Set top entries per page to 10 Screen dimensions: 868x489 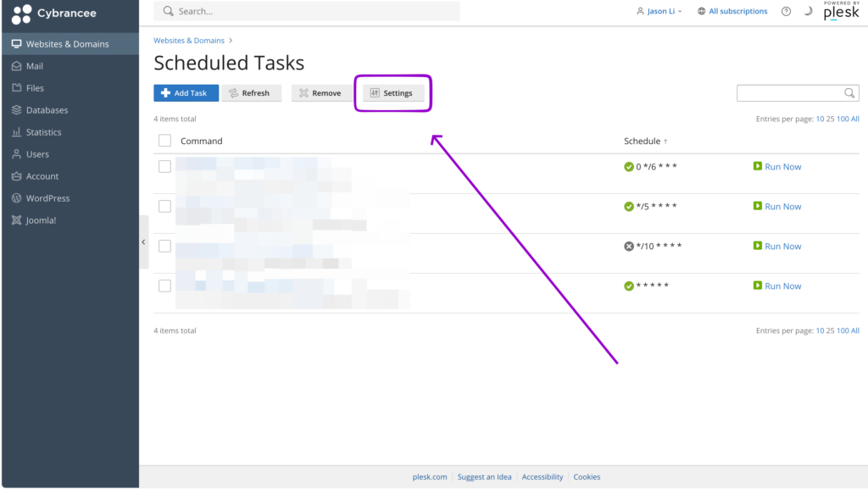[820, 119]
